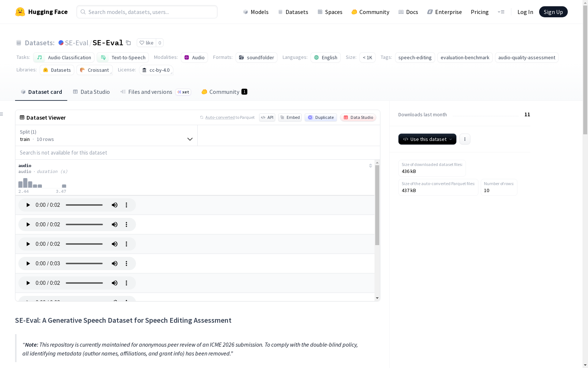Open the Split train dropdown
Screen dimensions: 588x368
[x=106, y=135]
